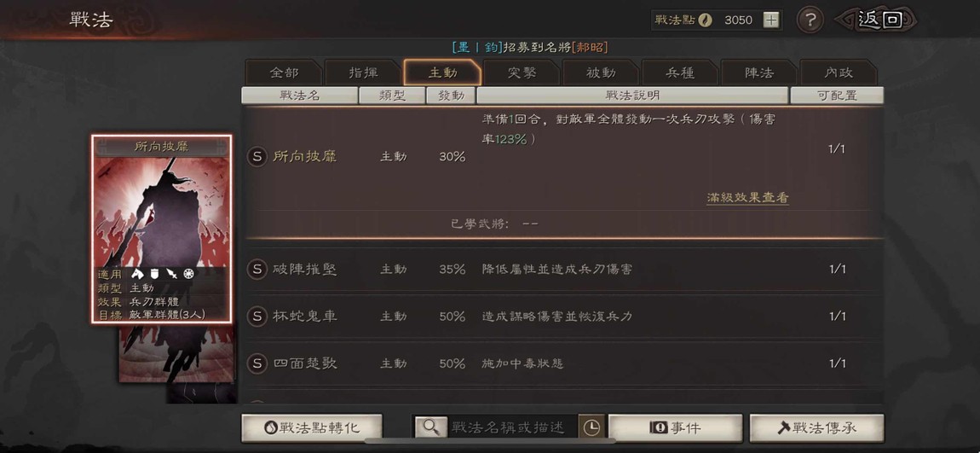The height and width of the screenshot is (453, 980).
Task: Select the 內政 tab
Action: coord(839,73)
